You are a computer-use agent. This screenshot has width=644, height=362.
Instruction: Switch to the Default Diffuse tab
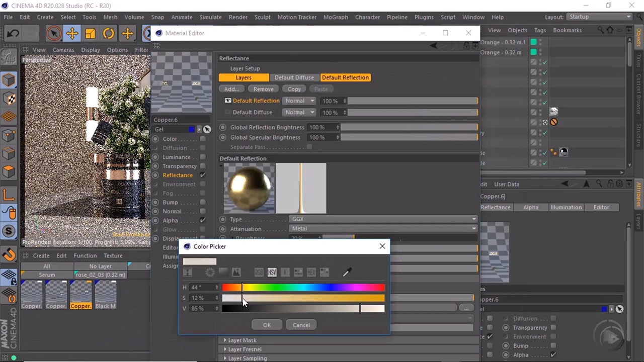tap(294, 77)
